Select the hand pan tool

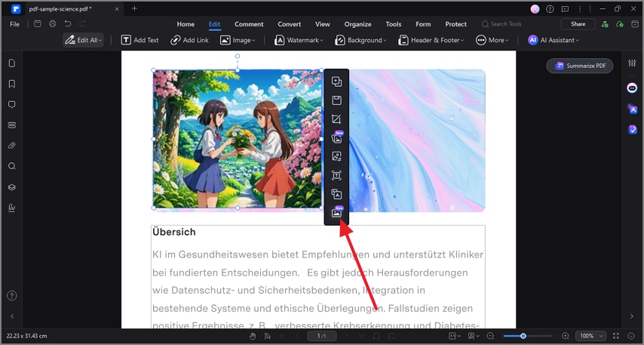[253, 336]
